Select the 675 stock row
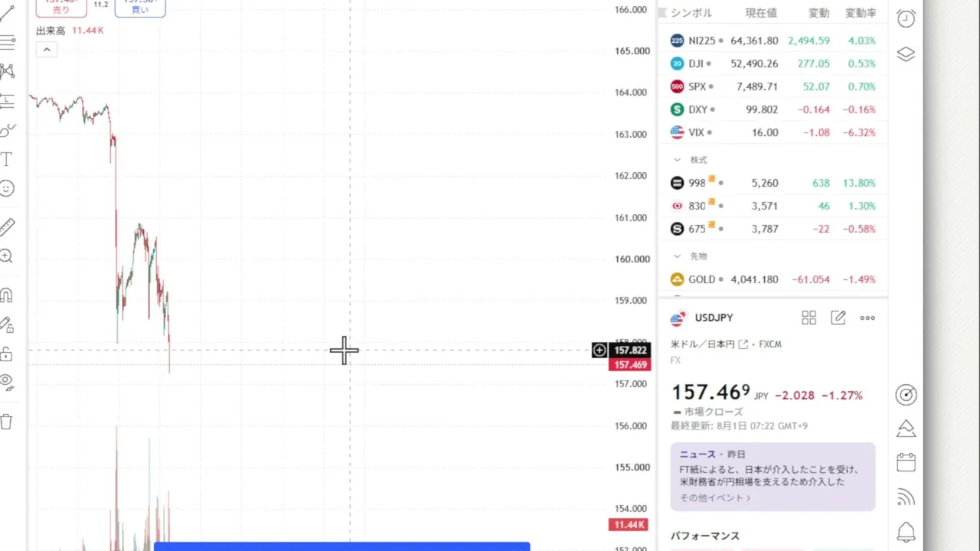980x551 pixels. click(773, 229)
